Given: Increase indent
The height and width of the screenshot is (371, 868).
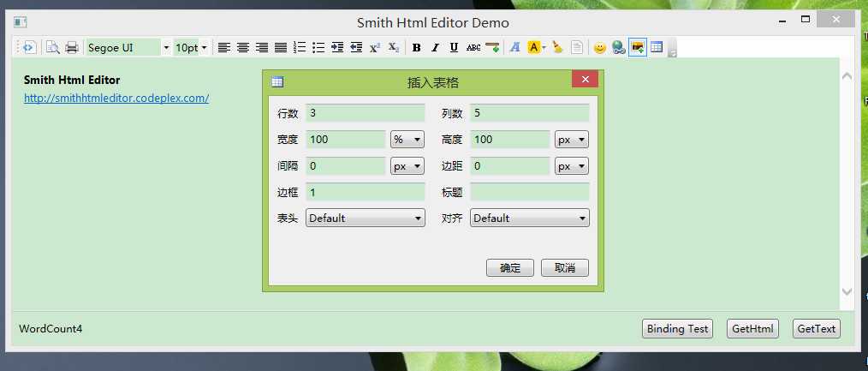Looking at the screenshot, I should (x=337, y=48).
